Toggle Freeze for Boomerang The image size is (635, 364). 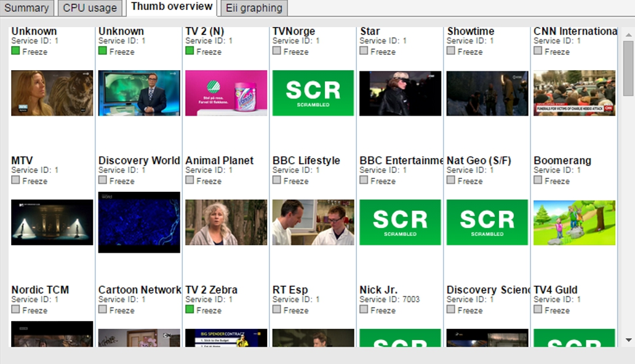538,180
